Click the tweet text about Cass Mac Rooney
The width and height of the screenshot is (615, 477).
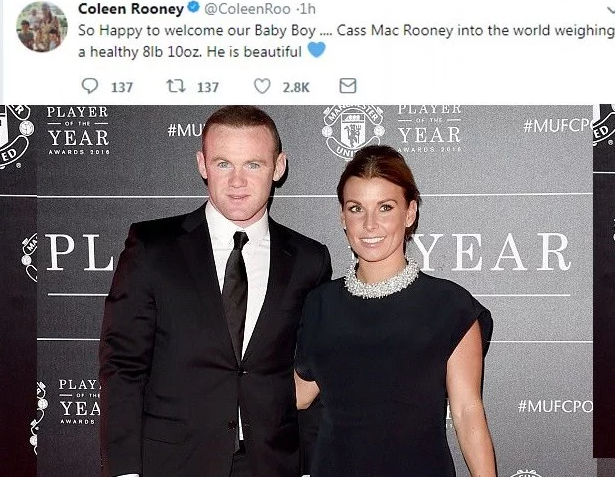pos(346,41)
